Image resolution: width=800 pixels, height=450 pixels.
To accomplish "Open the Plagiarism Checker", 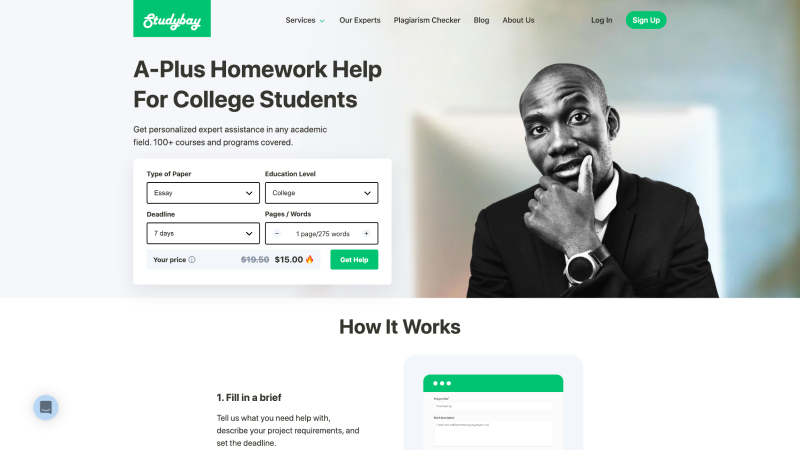I will pos(427,20).
